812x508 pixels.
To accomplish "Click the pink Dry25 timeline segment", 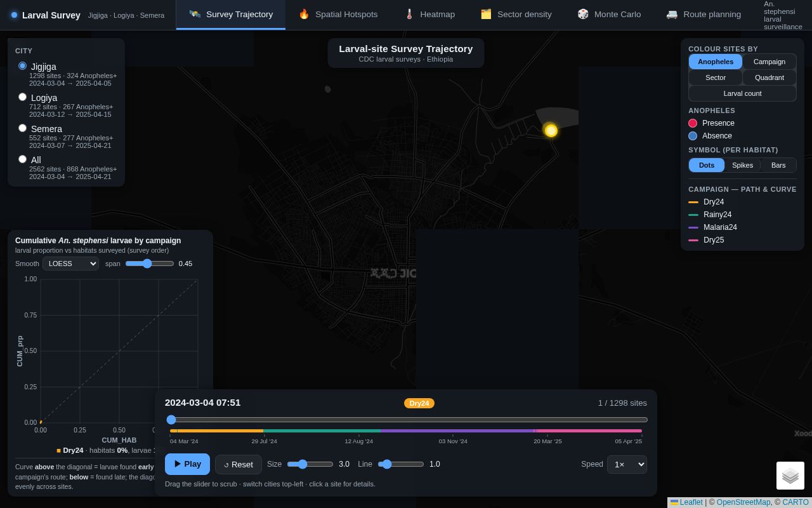I will point(589,431).
